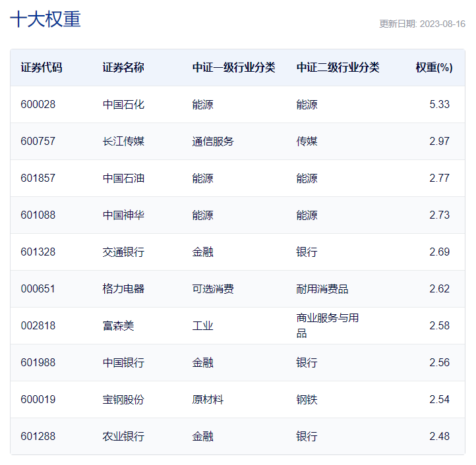476x465 pixels.
Task: Select stock code 601088
Action: (x=38, y=215)
